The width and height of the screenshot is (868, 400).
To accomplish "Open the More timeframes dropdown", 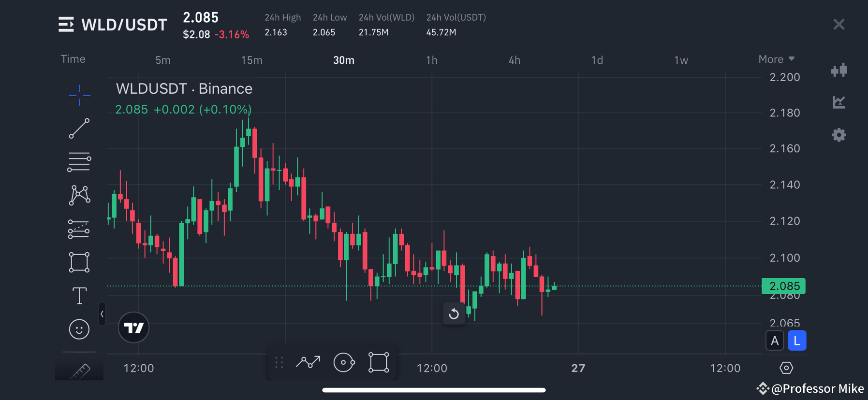I will click(x=776, y=59).
